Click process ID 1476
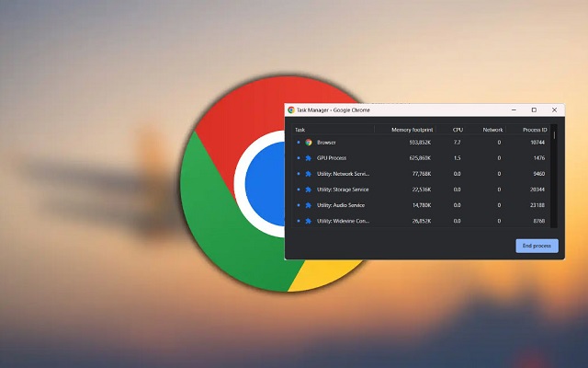 539,158
